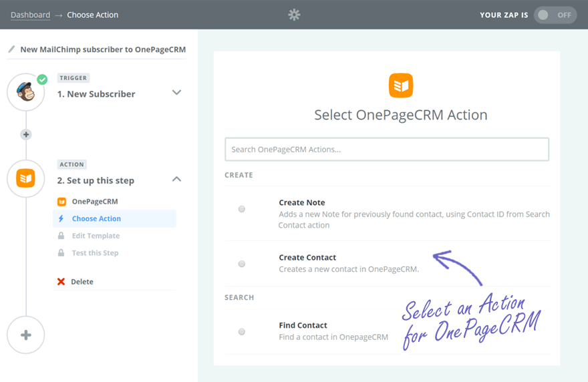Click the pencil icon to rename zap
The image size is (588, 382).
tap(11, 49)
